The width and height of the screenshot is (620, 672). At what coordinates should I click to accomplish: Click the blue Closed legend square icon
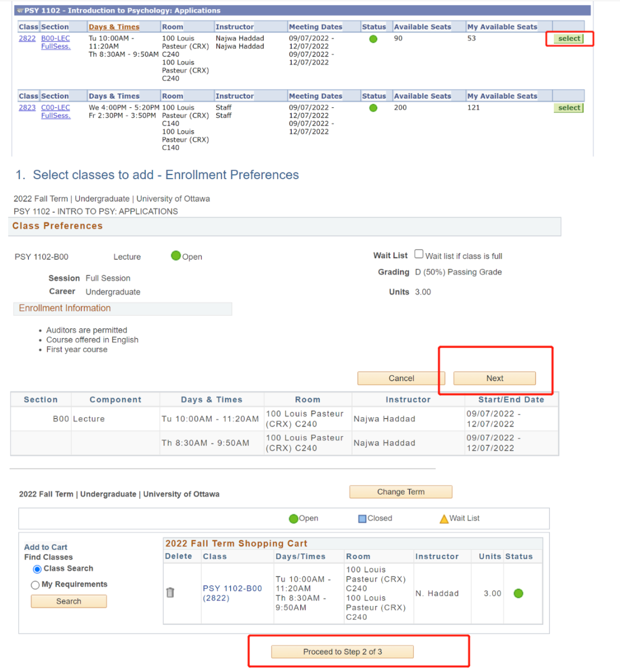pyautogui.click(x=362, y=519)
